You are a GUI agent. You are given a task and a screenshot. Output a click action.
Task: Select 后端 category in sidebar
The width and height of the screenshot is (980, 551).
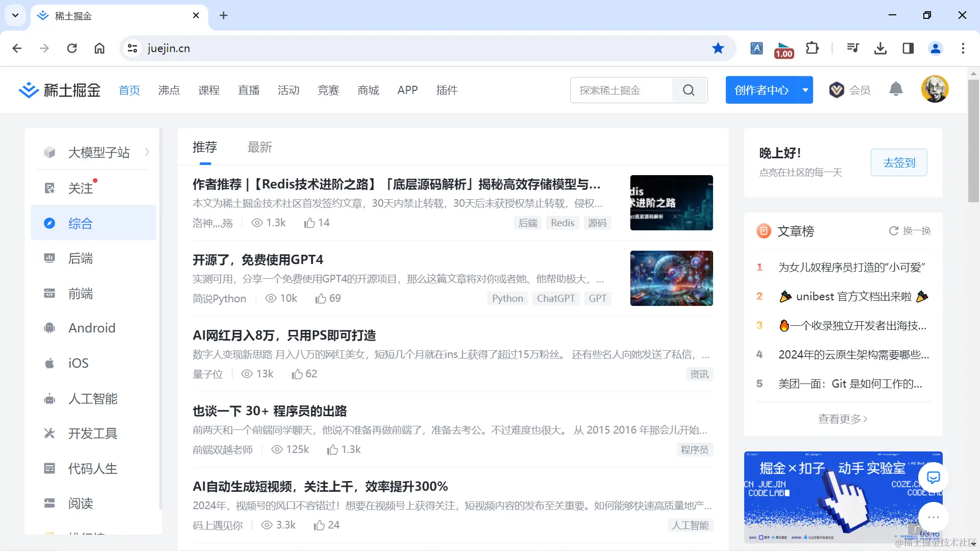(80, 258)
